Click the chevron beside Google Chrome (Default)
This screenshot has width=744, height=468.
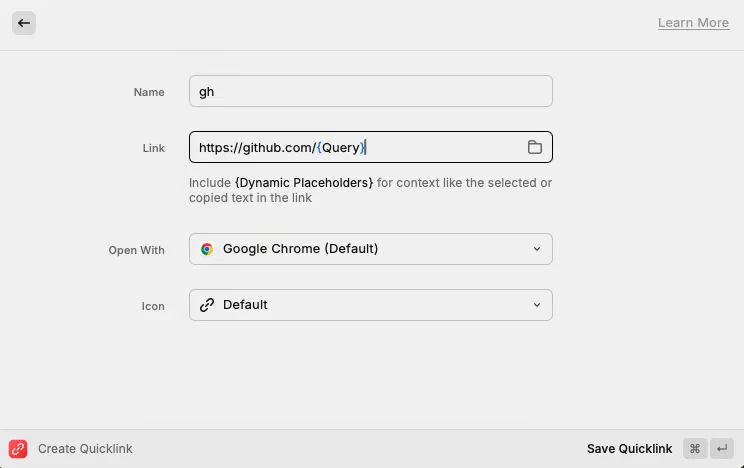pyautogui.click(x=537, y=249)
